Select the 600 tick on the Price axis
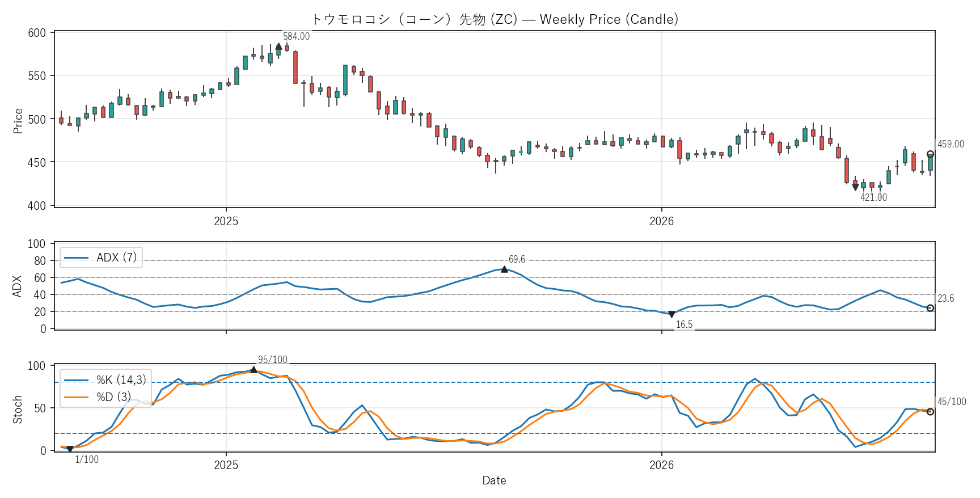980x498 pixels. pyautogui.click(x=37, y=33)
